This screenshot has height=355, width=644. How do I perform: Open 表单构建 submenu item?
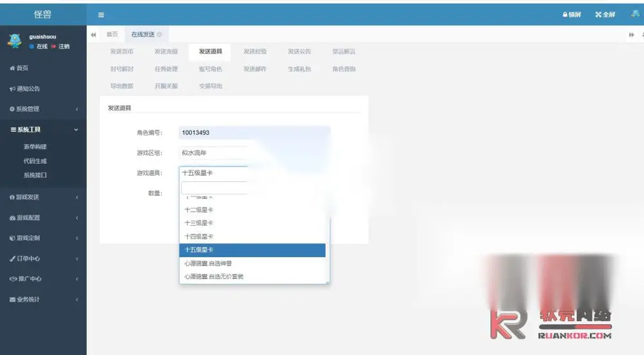click(35, 147)
